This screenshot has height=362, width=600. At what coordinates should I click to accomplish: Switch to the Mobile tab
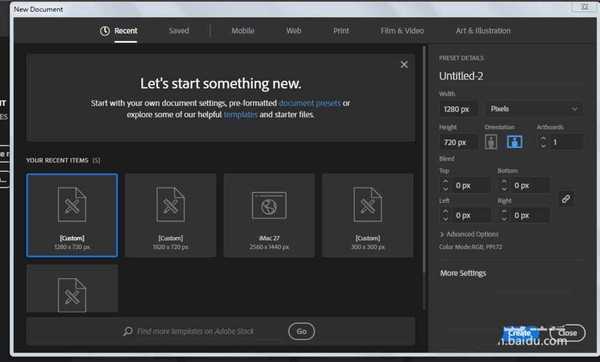243,31
